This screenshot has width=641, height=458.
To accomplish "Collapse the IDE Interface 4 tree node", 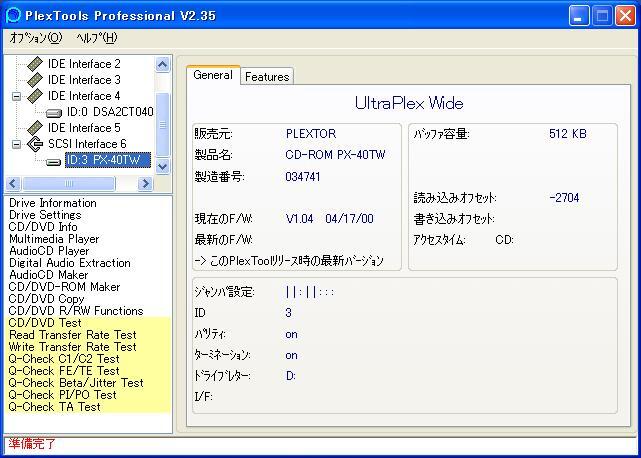I will click(16, 97).
